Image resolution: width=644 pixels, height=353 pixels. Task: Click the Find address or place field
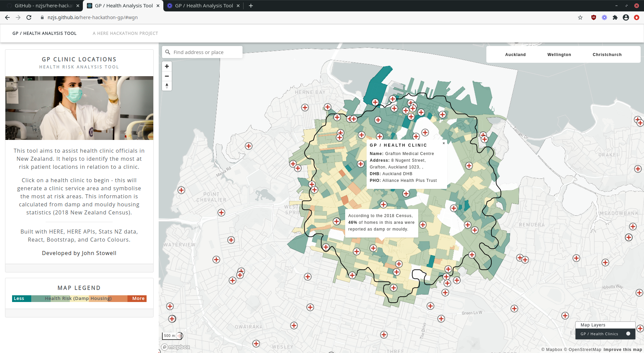point(202,52)
